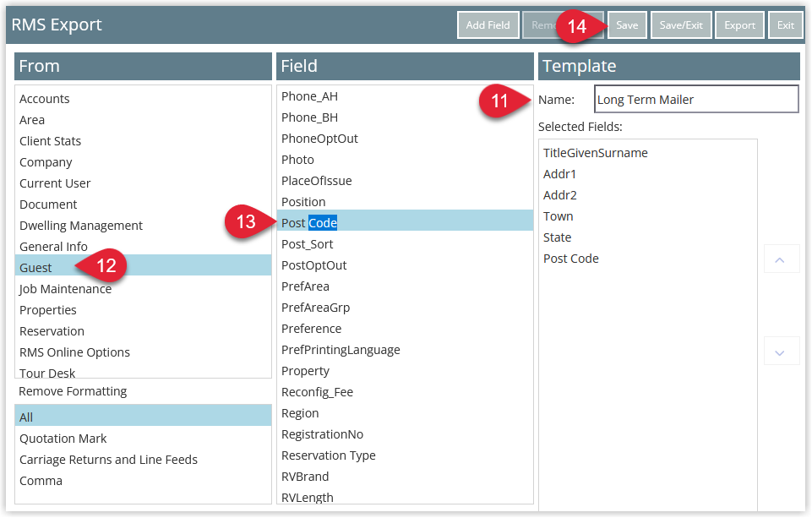Screen dimensions: 812x518
Task: Click the Save/Exit button
Action: (x=681, y=25)
